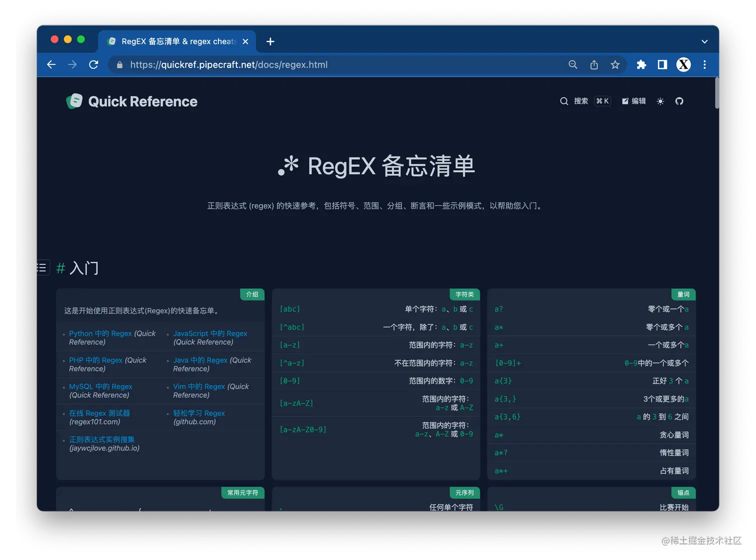This screenshot has width=756, height=560.
Task: Select the a*? lazy quantifier cell
Action: pyautogui.click(x=501, y=452)
